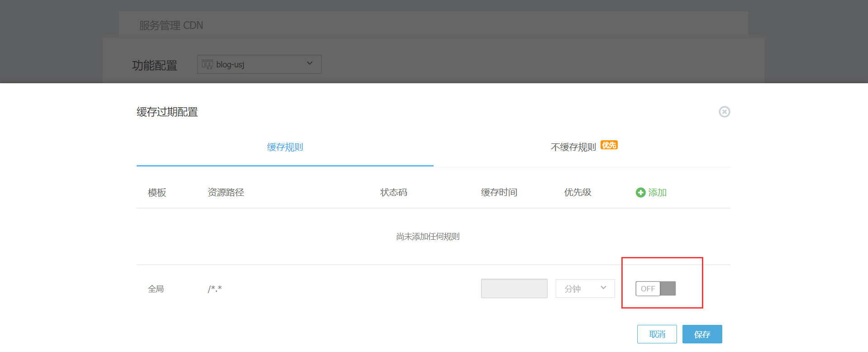The width and height of the screenshot is (868, 352).
Task: Click the 缓存时间 column header
Action: tap(499, 193)
